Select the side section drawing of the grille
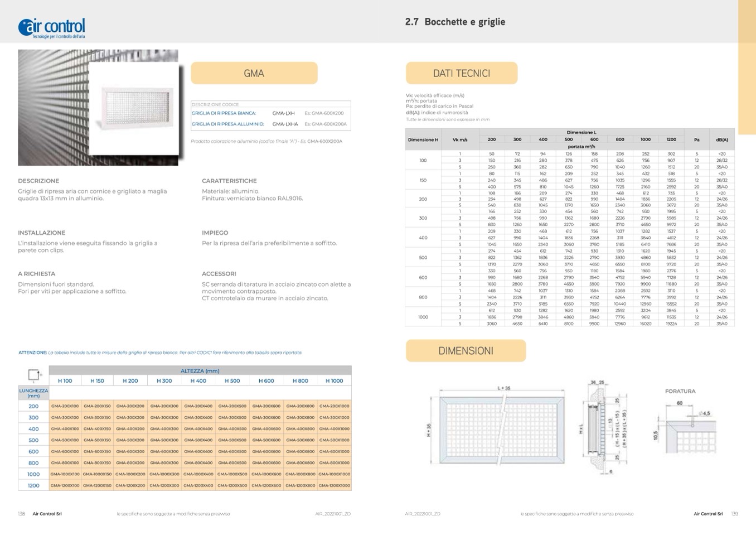This screenshot has height=535, width=756. (x=603, y=427)
